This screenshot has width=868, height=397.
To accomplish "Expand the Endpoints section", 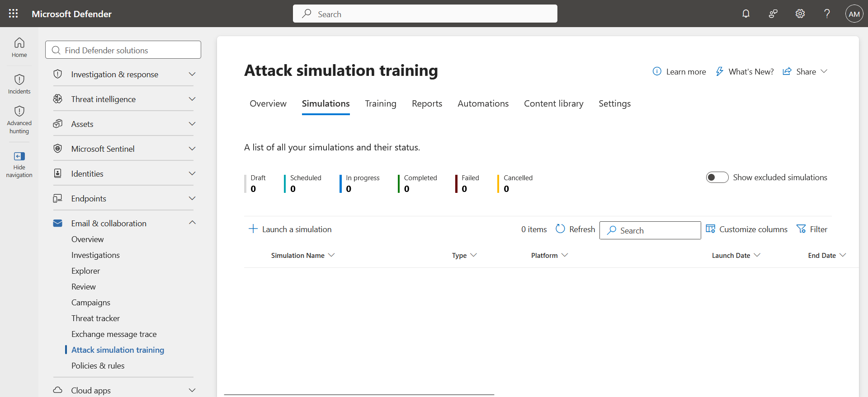I will (192, 198).
